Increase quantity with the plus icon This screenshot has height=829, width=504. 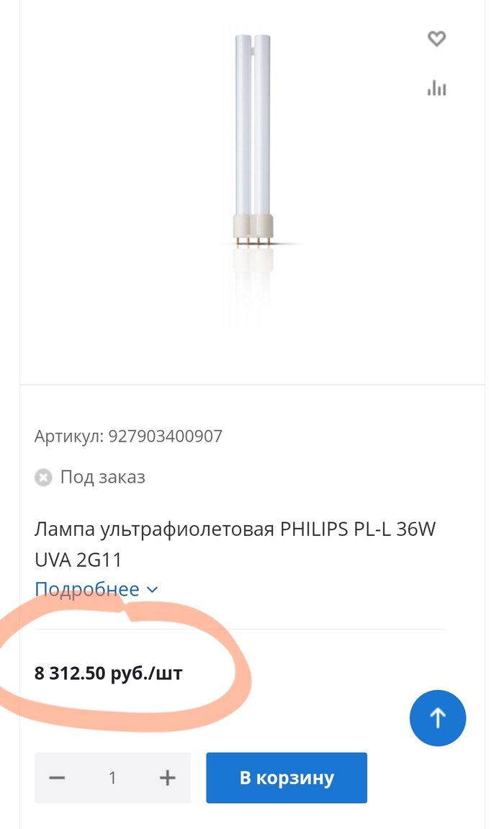click(x=168, y=778)
